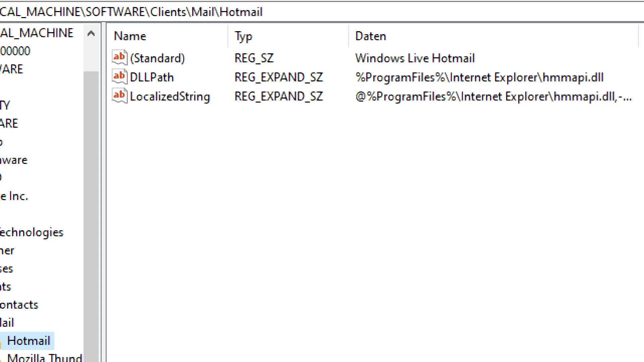Select the LocalizedString registry value
This screenshot has width=644, height=362.
[170, 97]
